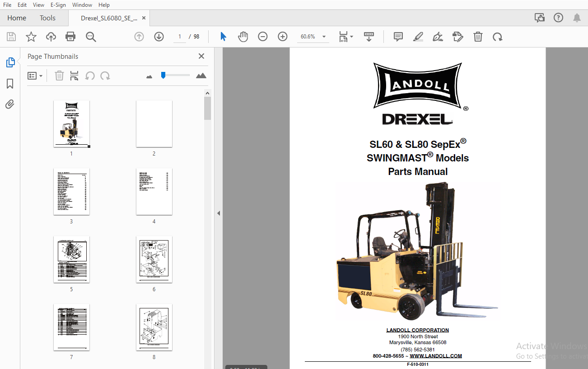This screenshot has width=588, height=369.
Task: Select blank page 2 thumbnail
Action: [x=154, y=124]
